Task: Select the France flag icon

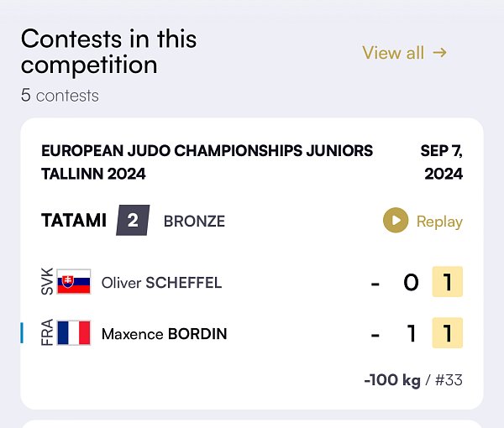Action: click(74, 333)
